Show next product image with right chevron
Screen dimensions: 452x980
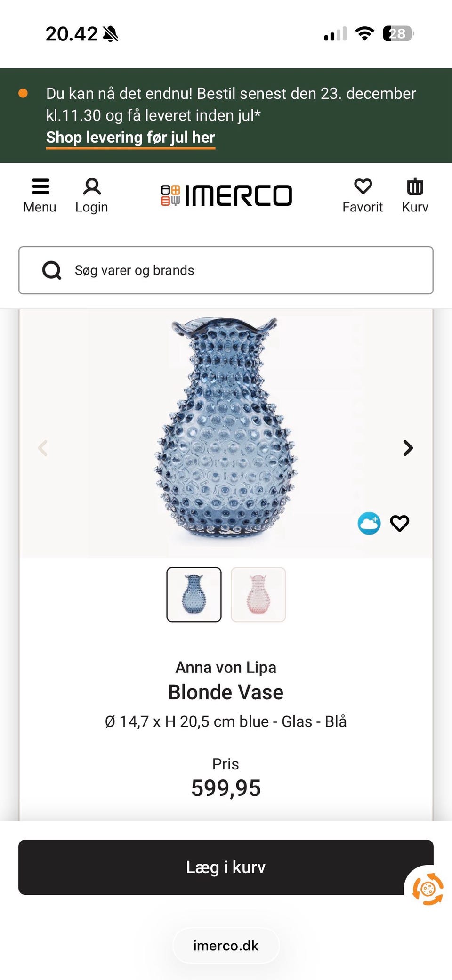pyautogui.click(x=408, y=448)
